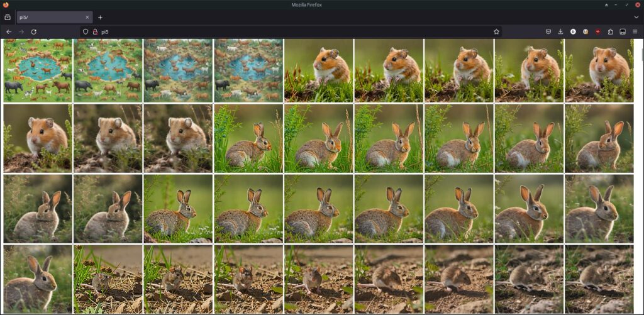Open the Downloads panel

click(560, 31)
